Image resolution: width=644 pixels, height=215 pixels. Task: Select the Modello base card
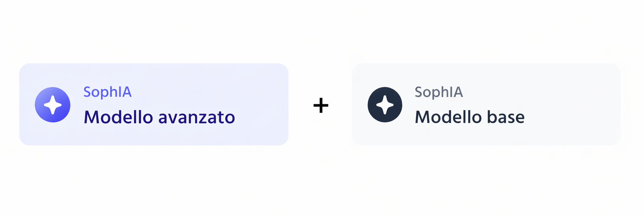coord(486,104)
